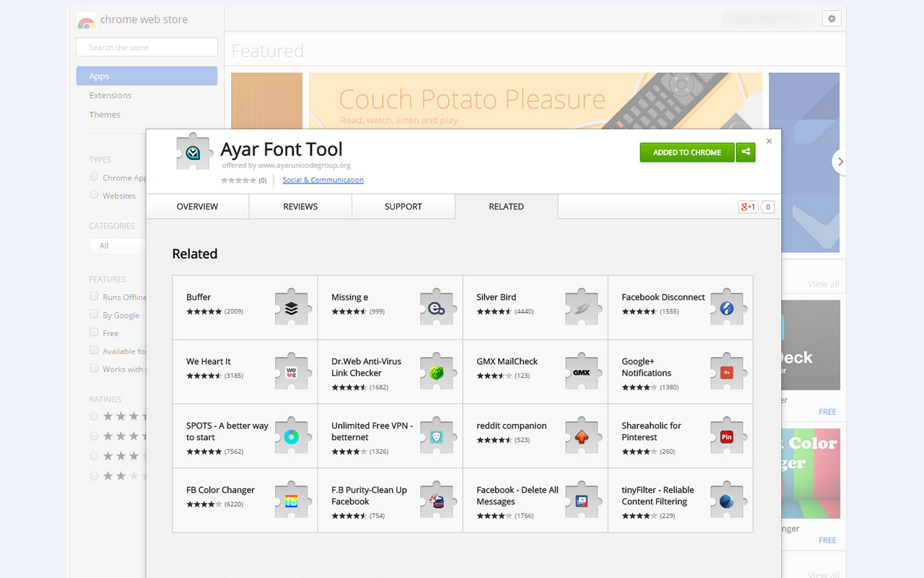The height and width of the screenshot is (578, 924).
Task: Enable the Free checkbox
Action: [94, 332]
